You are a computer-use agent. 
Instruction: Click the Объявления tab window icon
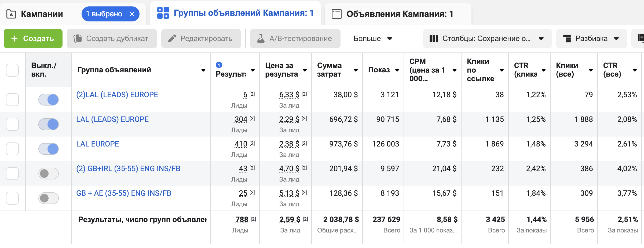336,14
